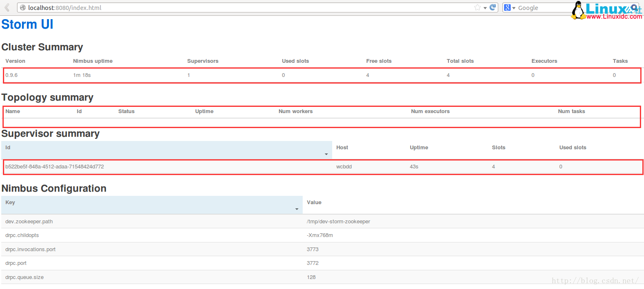
Task: Sort supervisor table by Used slots header
Action: click(573, 148)
